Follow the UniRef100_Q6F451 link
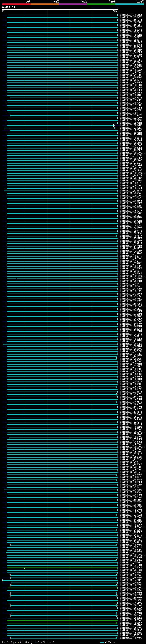146x644 pixels. (x=131, y=352)
